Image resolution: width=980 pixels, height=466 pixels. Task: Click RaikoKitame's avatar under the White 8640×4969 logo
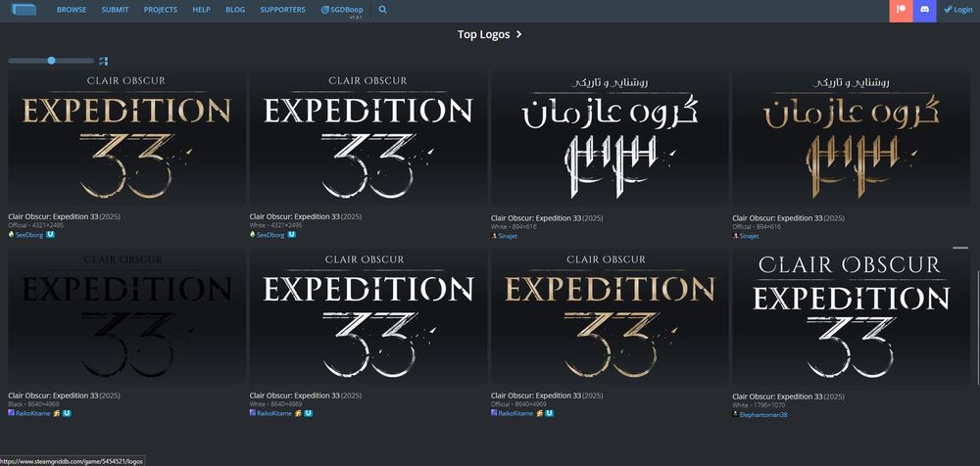point(253,413)
